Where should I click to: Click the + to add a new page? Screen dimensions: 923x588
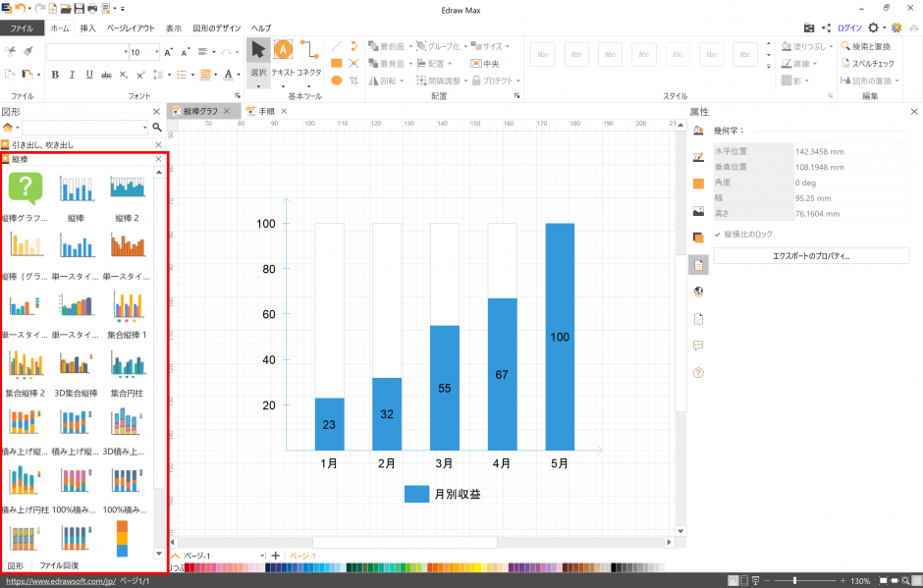tap(277, 555)
